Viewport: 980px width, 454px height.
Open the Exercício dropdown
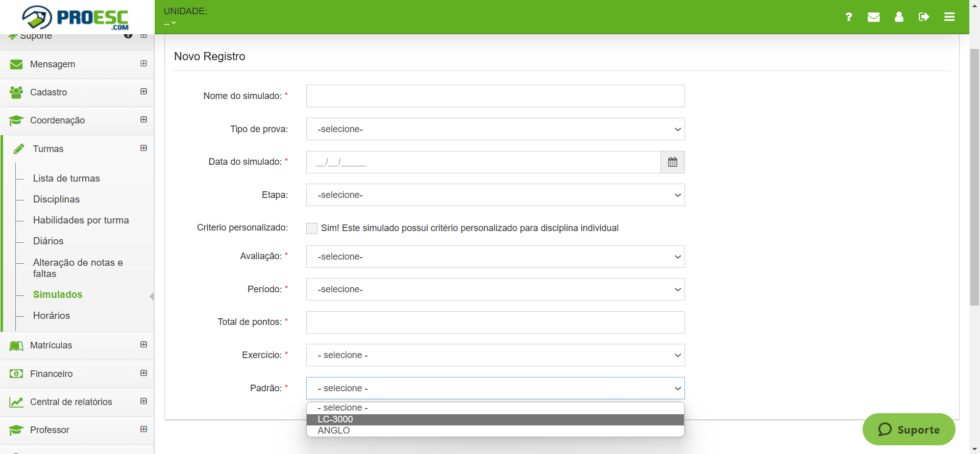pos(495,355)
